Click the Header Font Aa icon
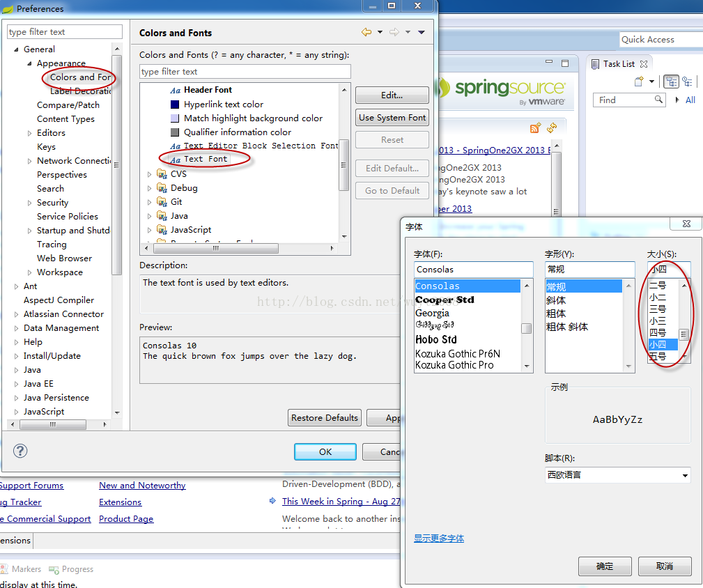703x588 pixels. pos(176,91)
